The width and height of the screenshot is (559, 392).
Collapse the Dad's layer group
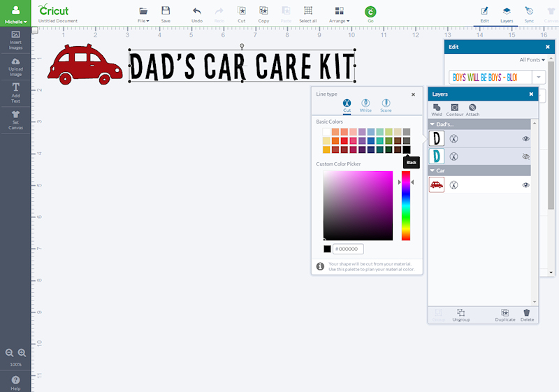click(x=433, y=124)
